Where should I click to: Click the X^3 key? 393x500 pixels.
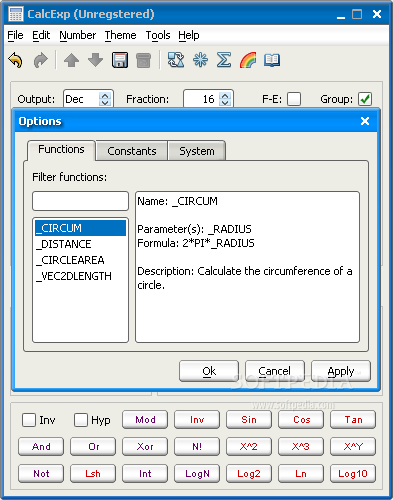301,447
